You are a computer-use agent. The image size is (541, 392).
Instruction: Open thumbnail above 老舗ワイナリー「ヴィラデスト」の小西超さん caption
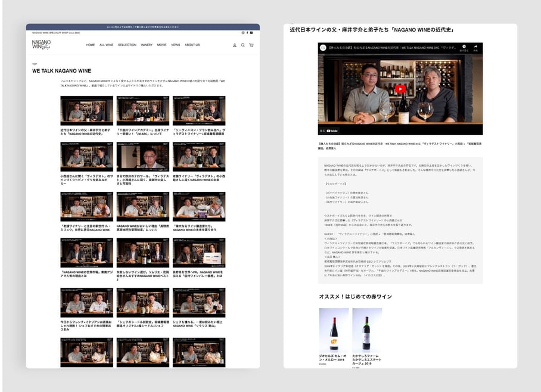tap(199, 157)
